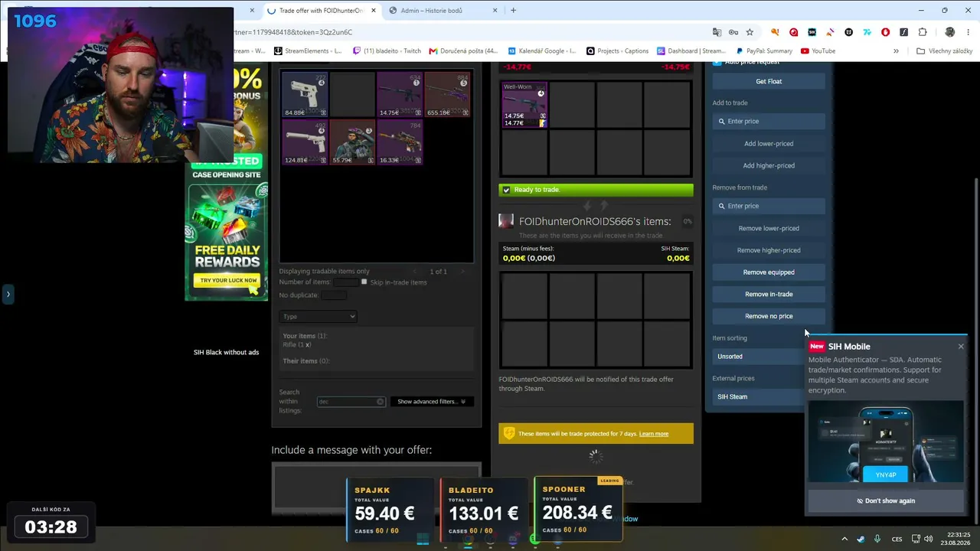Close the Trade offer tab
The height and width of the screenshot is (551, 980).
[374, 11]
